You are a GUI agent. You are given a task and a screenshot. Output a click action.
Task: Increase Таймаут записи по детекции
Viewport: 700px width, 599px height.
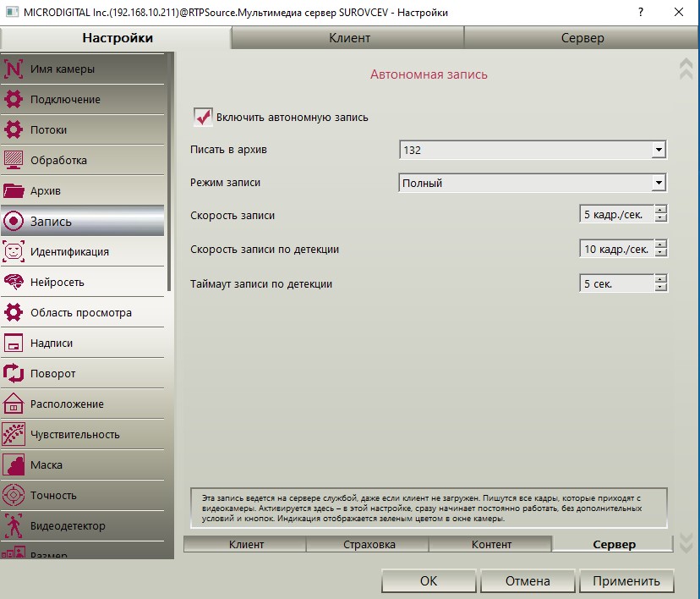coord(661,278)
